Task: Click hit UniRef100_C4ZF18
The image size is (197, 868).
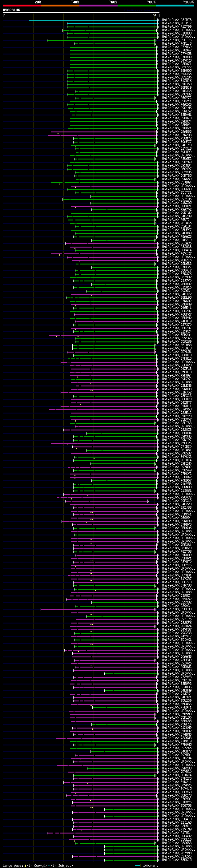Action: 177,369
